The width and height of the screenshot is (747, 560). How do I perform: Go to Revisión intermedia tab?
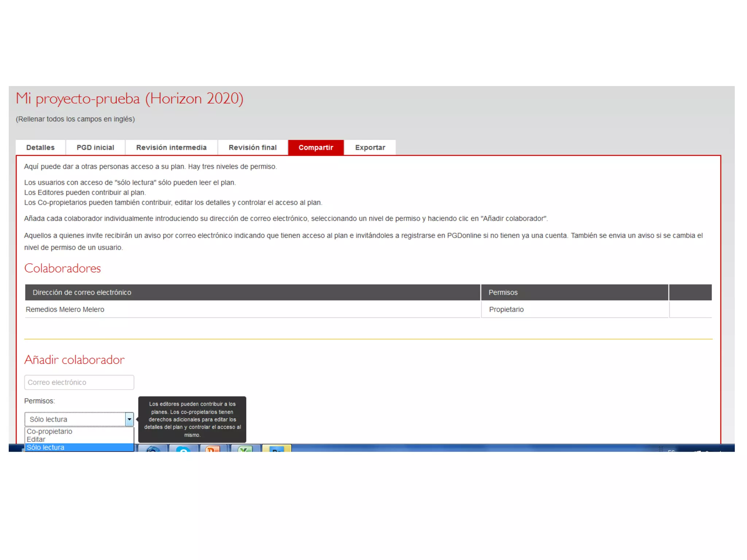[171, 147]
